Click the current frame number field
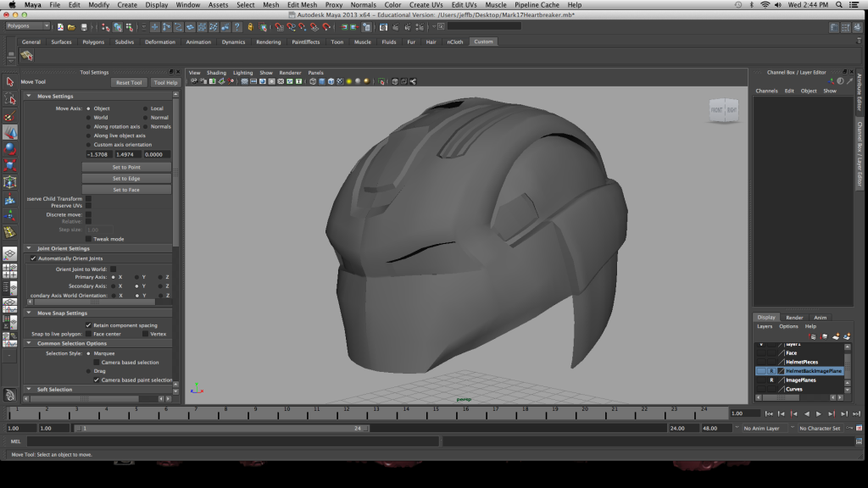Screen dimensions: 868x488 (x=744, y=413)
